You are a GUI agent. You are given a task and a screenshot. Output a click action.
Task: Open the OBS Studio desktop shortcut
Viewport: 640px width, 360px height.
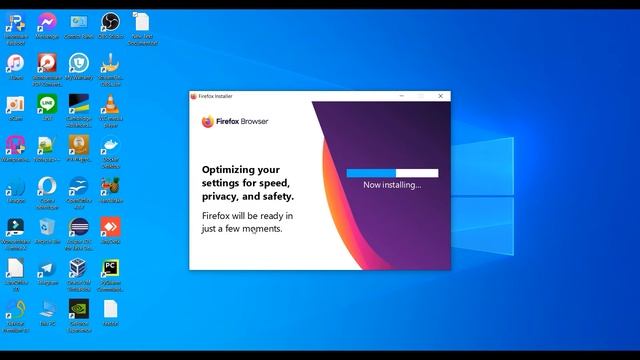click(x=111, y=25)
